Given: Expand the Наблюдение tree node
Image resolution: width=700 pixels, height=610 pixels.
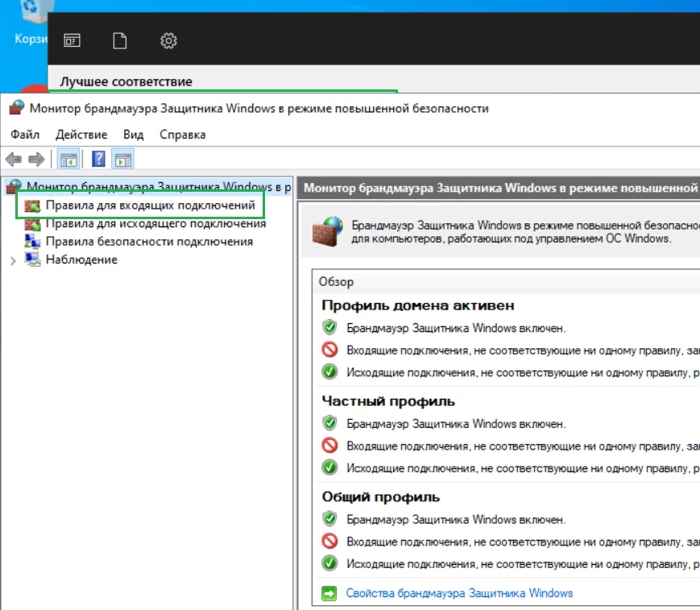Looking at the screenshot, I should (13, 260).
